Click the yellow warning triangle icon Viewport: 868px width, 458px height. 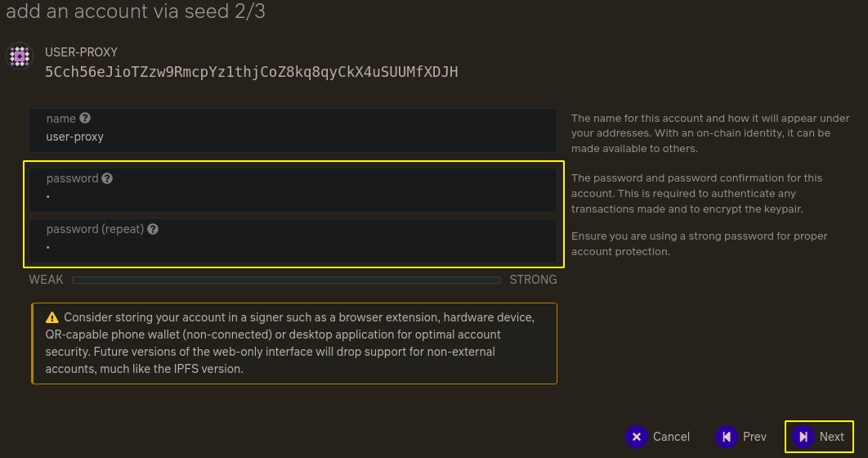[x=52, y=317]
